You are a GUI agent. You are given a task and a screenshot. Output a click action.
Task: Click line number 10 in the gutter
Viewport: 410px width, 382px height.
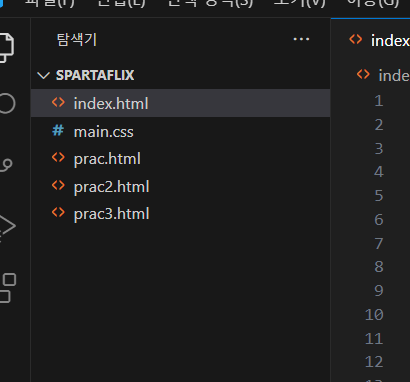click(374, 314)
